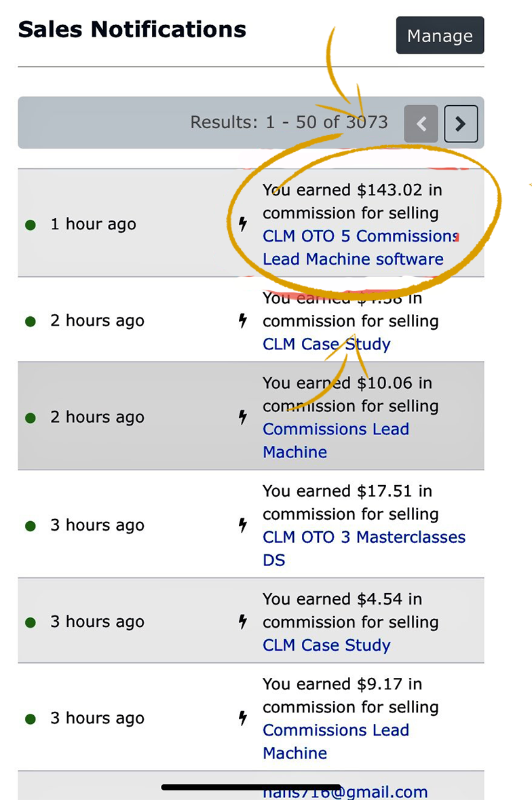
Task: Click lightning bolt icon on $10.06 row
Action: [x=242, y=417]
